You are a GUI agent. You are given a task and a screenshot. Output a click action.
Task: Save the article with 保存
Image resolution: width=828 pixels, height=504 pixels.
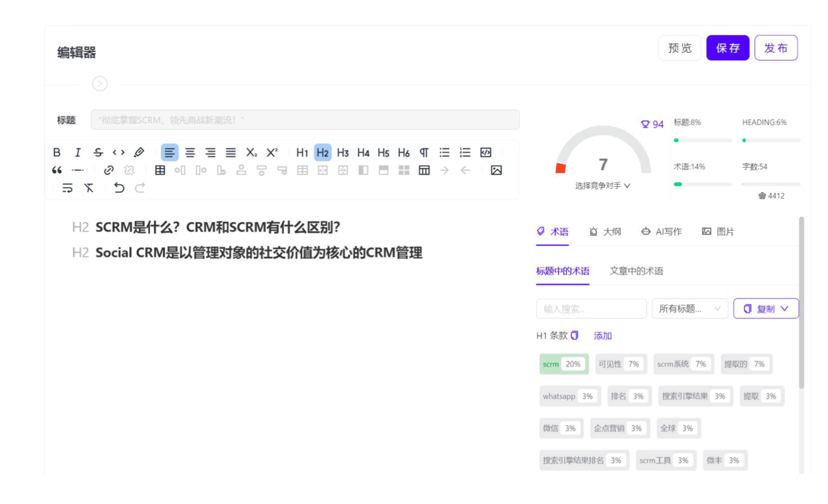[x=728, y=48]
